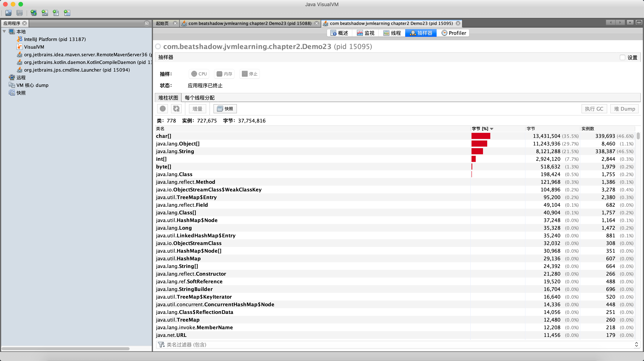Select the int[] class row

pyautogui.click(x=395, y=159)
